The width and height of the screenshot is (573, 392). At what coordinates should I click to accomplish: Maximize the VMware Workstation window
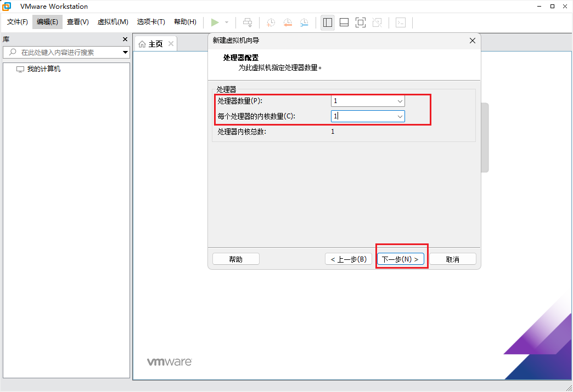[552, 6]
